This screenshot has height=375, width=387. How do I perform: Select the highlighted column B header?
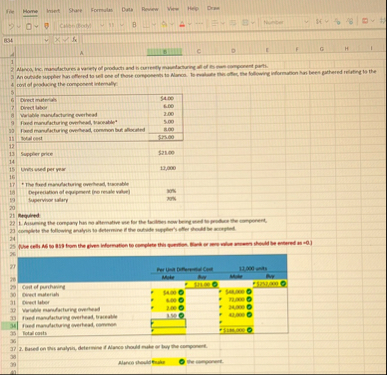click(165, 52)
